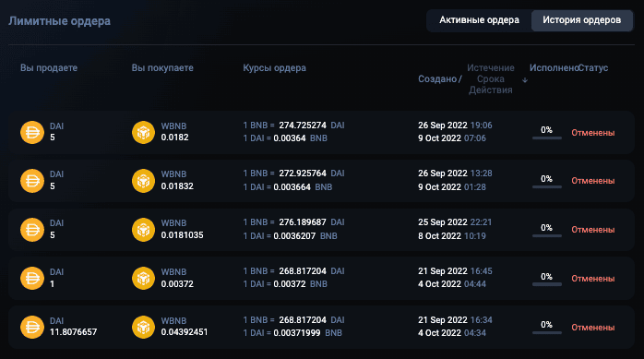644x359 pixels.
Task: Click the rate 276.189687
Action: coord(303,222)
